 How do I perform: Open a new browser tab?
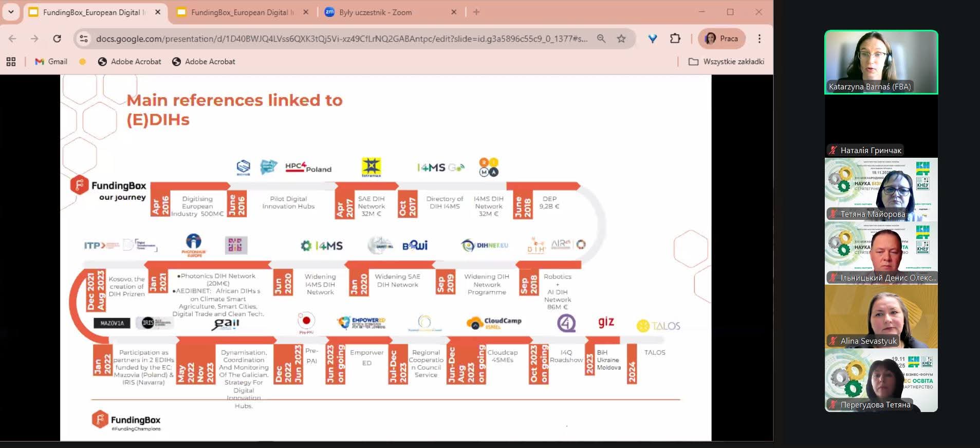(476, 12)
